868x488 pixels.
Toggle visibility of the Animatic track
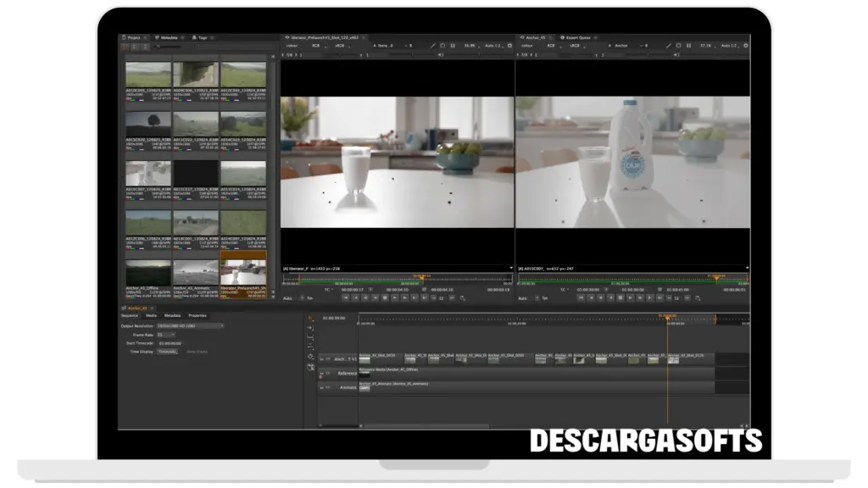(x=329, y=386)
